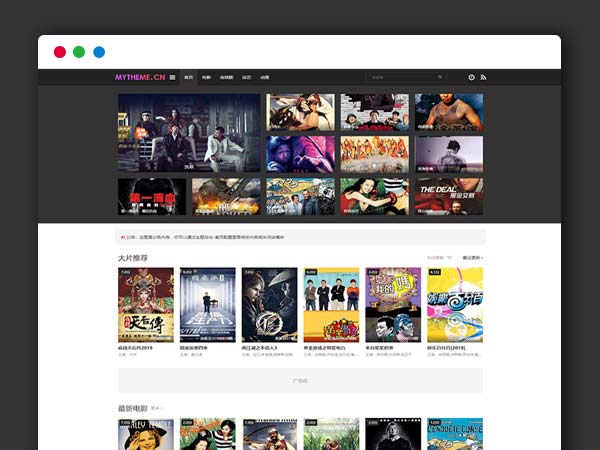Click the MYTHEME.CN logo

click(x=139, y=77)
